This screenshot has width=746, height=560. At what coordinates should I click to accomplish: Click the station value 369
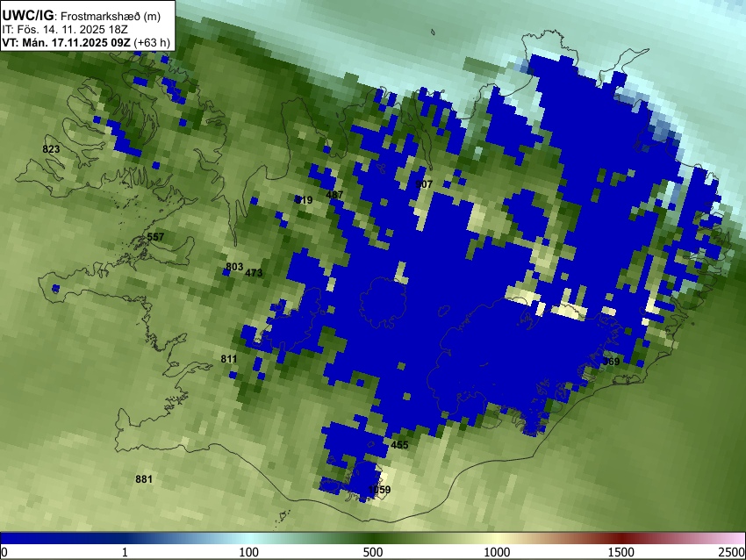pos(611,362)
